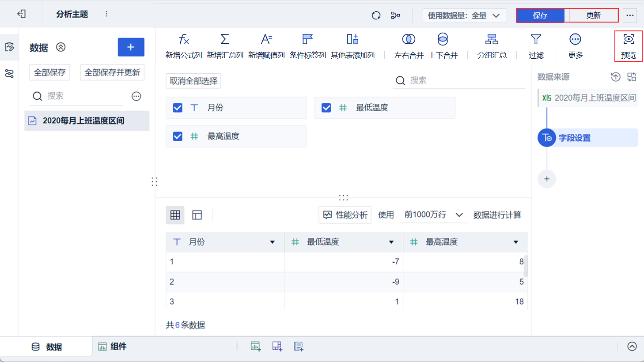Click 取消全部选择 button
644x362 pixels.
193,81
